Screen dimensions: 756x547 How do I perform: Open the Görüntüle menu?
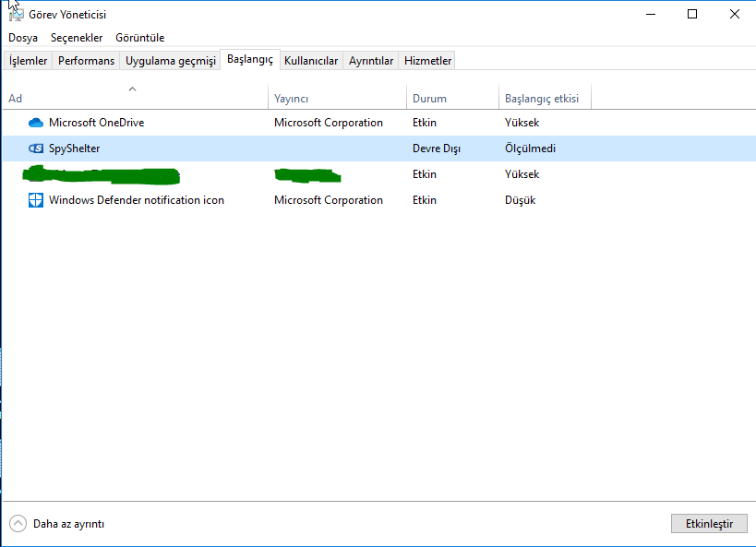[x=139, y=38]
